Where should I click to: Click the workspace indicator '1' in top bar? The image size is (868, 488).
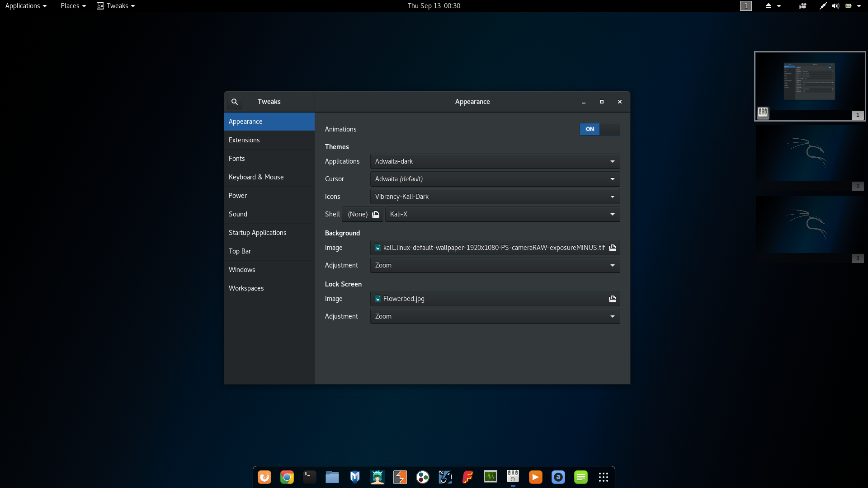746,6
